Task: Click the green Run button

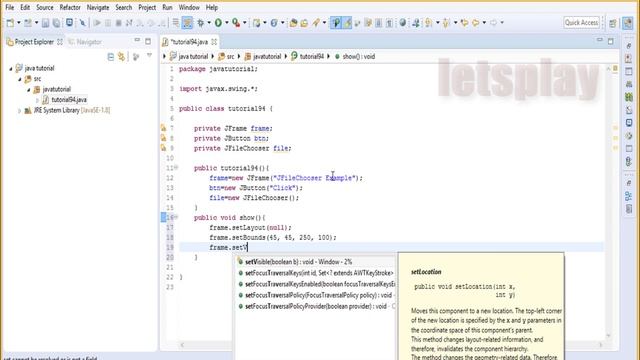Action: [x=218, y=23]
